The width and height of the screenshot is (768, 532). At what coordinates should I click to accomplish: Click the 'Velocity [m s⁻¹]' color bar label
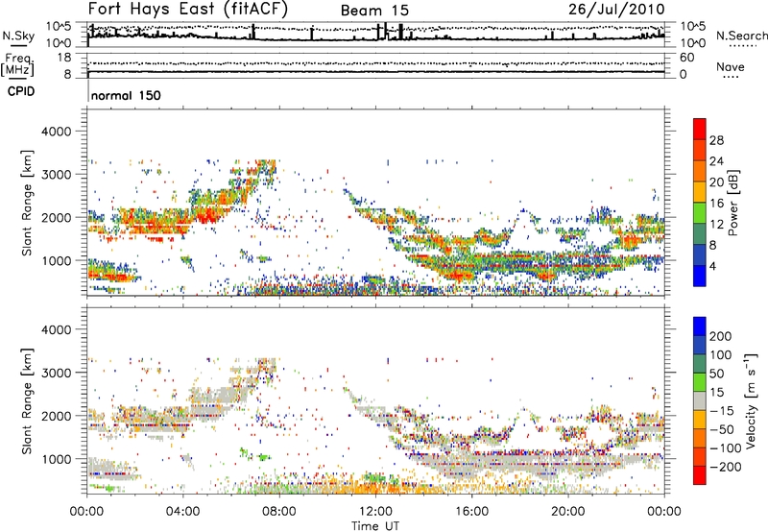coord(751,400)
